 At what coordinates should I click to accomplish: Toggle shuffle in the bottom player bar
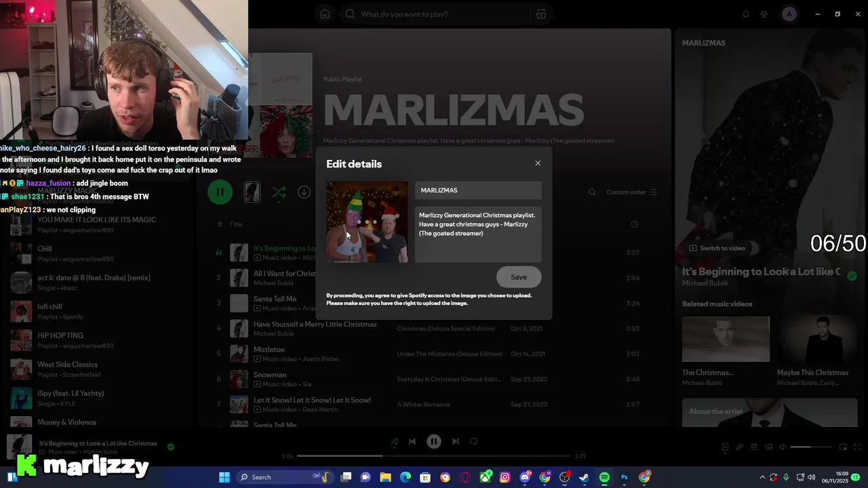tap(394, 441)
